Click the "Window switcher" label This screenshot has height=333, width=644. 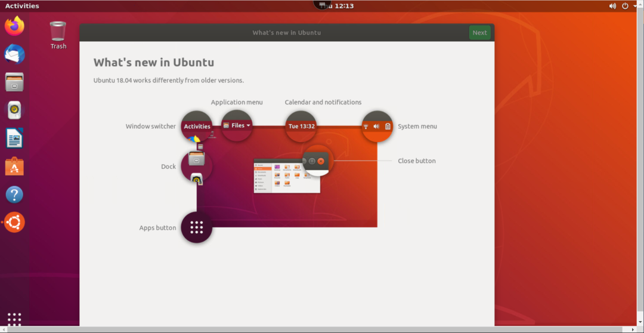tap(151, 126)
